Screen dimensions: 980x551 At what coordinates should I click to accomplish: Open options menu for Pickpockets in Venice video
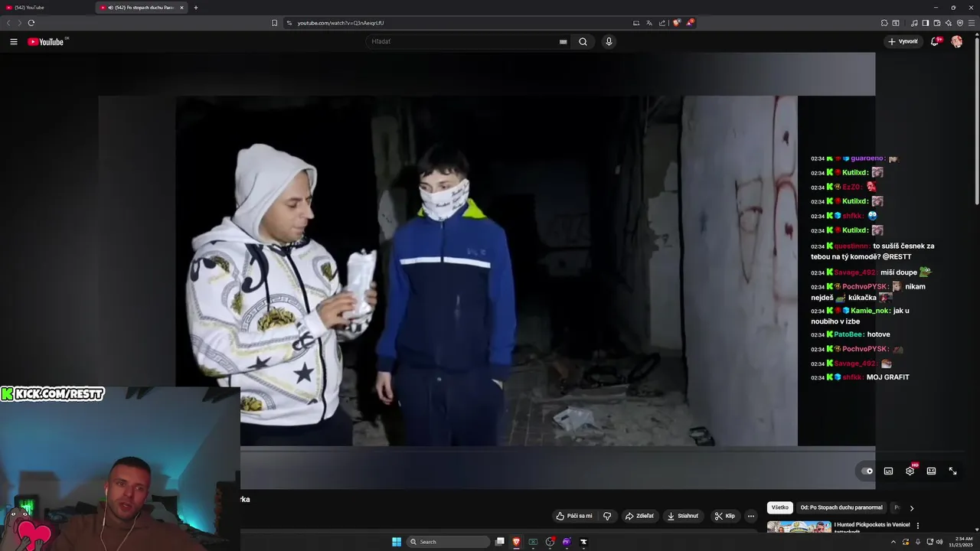[918, 526]
